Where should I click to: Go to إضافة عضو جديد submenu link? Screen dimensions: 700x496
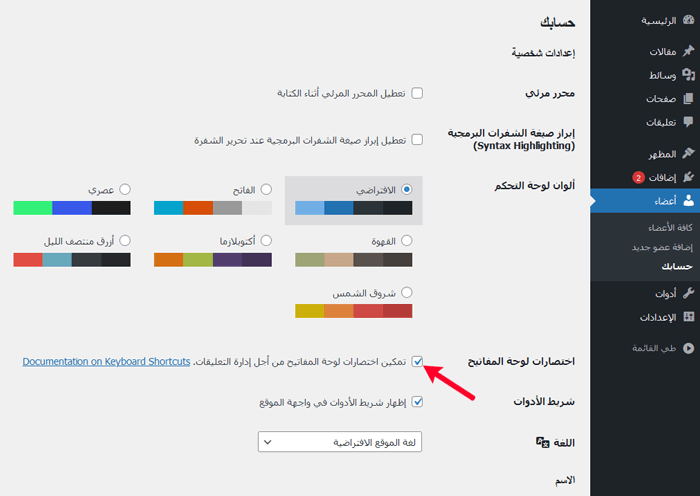(662, 247)
